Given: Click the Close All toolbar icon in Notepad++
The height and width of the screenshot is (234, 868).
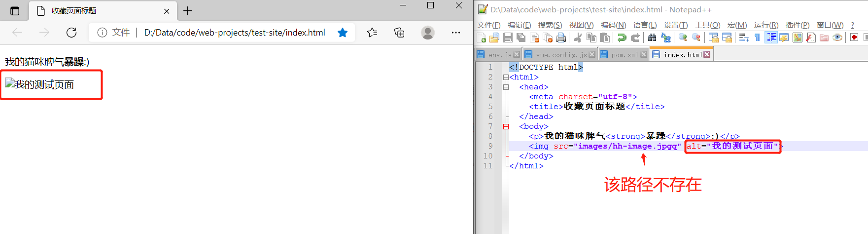Looking at the screenshot, I should pos(548,38).
